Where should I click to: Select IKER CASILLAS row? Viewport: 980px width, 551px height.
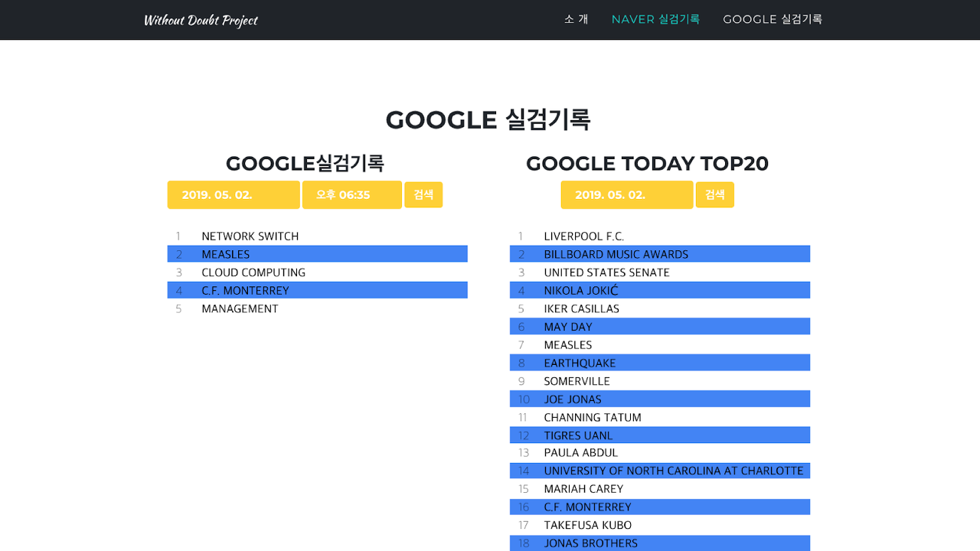[x=660, y=309]
